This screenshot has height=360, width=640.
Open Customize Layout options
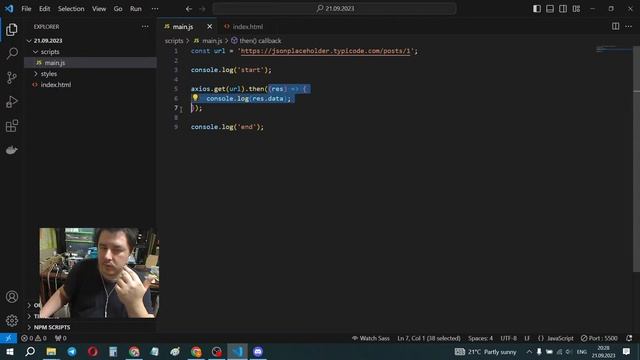(x=576, y=9)
